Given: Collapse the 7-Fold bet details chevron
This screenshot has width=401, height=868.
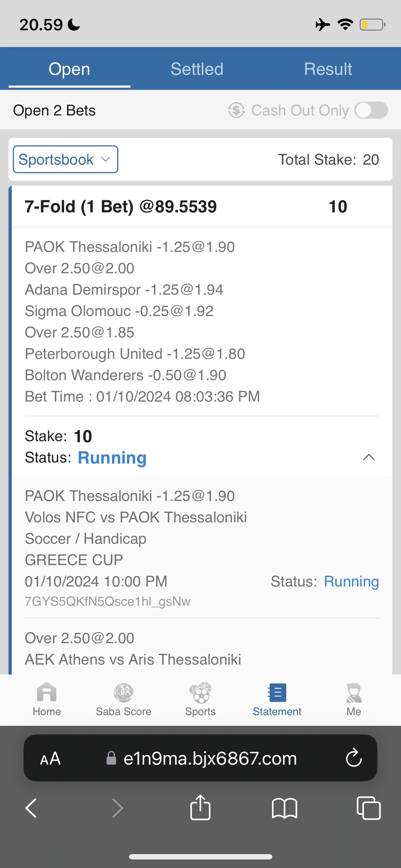Looking at the screenshot, I should pyautogui.click(x=369, y=458).
